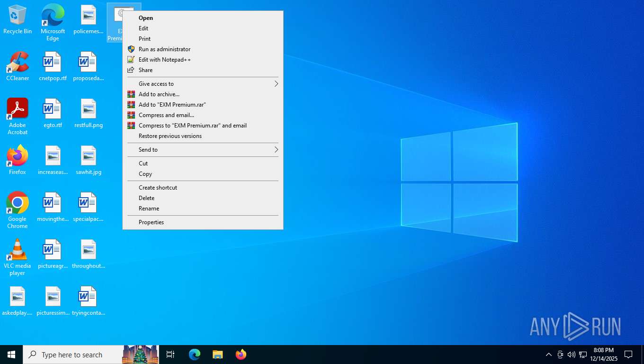Show hidden system tray icons
The image size is (644, 364).
[x=548, y=355]
